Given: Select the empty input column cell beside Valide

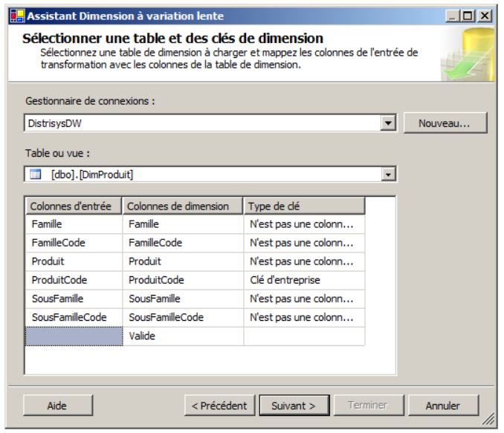Looking at the screenshot, I should (74, 336).
